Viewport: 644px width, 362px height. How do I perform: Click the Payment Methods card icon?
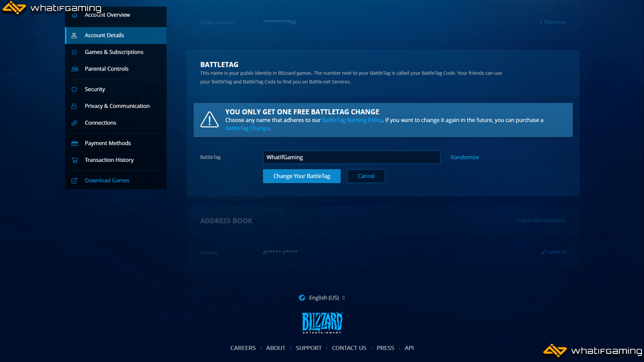[74, 143]
